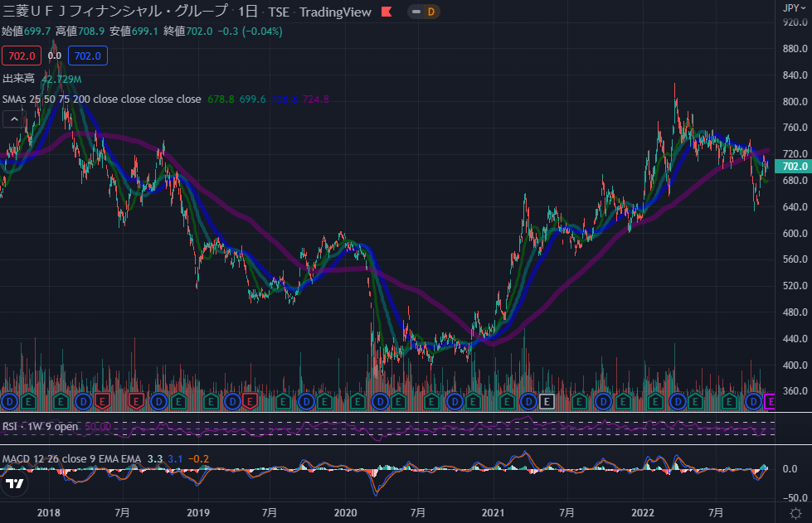812x523 pixels.
Task: Click the 1日 interval label
Action: coord(248,12)
